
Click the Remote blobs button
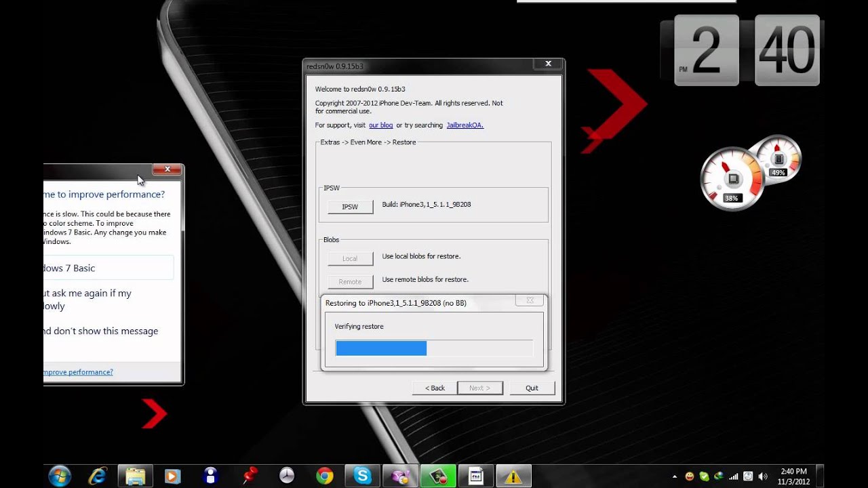pos(350,281)
